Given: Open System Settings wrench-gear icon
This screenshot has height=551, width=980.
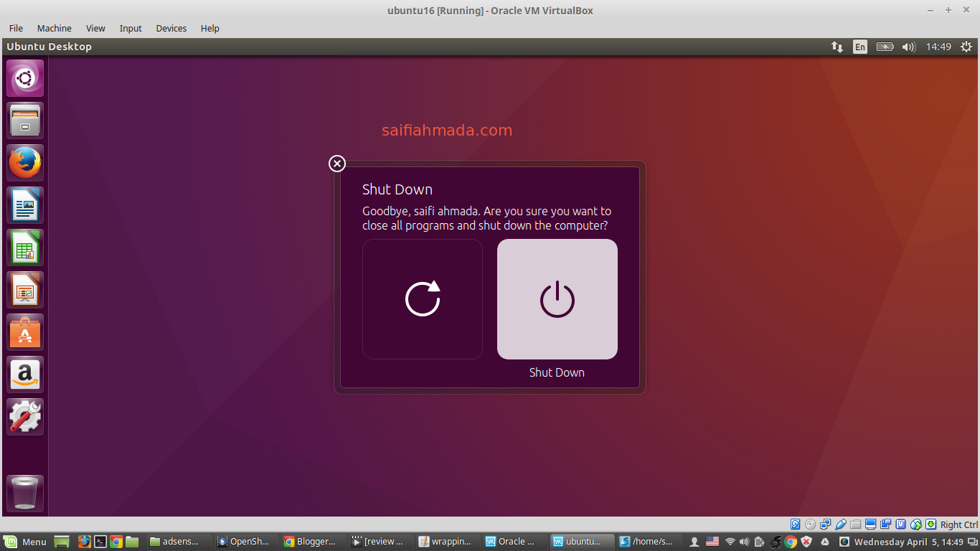Looking at the screenshot, I should tap(25, 417).
